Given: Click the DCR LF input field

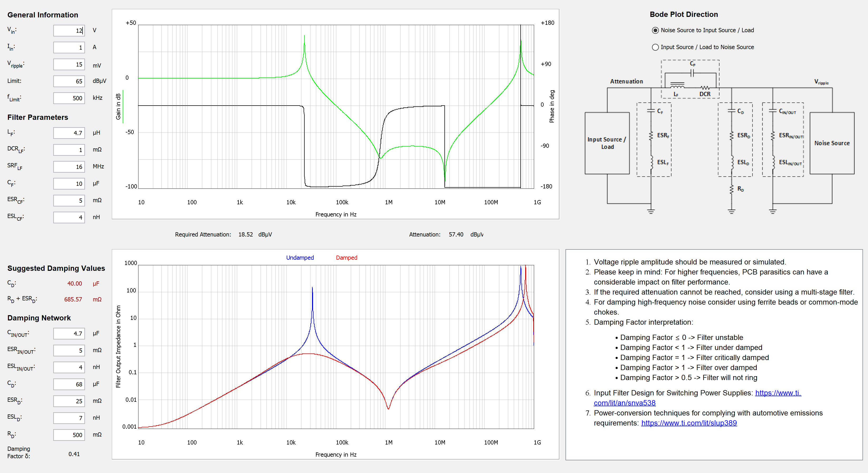Looking at the screenshot, I should point(69,150).
